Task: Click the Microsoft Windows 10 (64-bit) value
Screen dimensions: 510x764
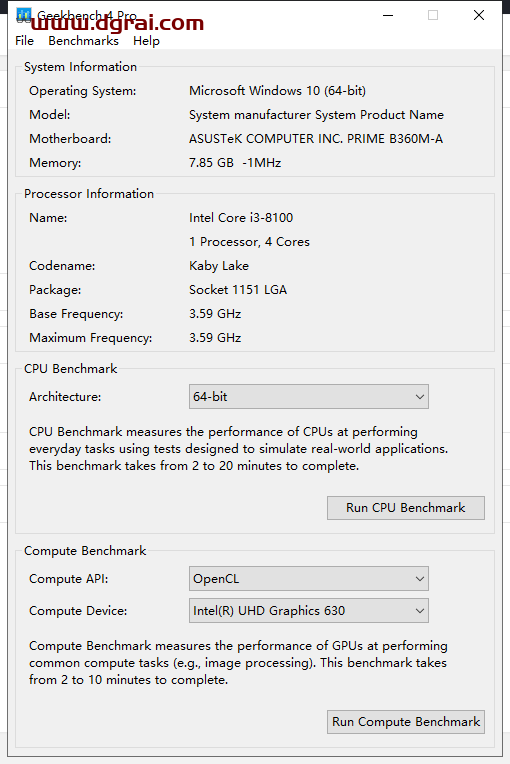Action: [x=277, y=91]
